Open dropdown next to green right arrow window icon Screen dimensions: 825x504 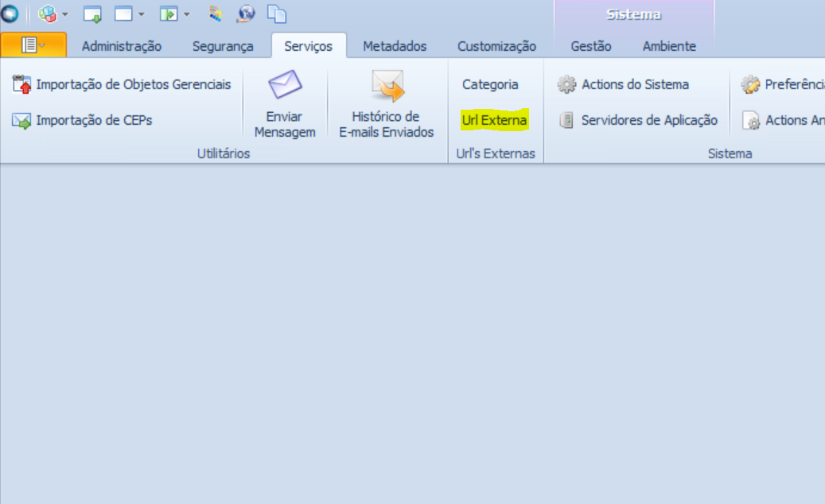point(187,15)
